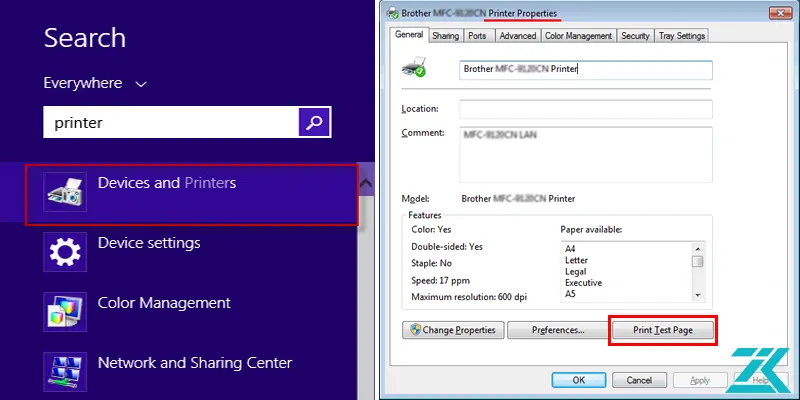Switch to the Ports tab
This screenshot has width=800, height=400.
(x=477, y=36)
